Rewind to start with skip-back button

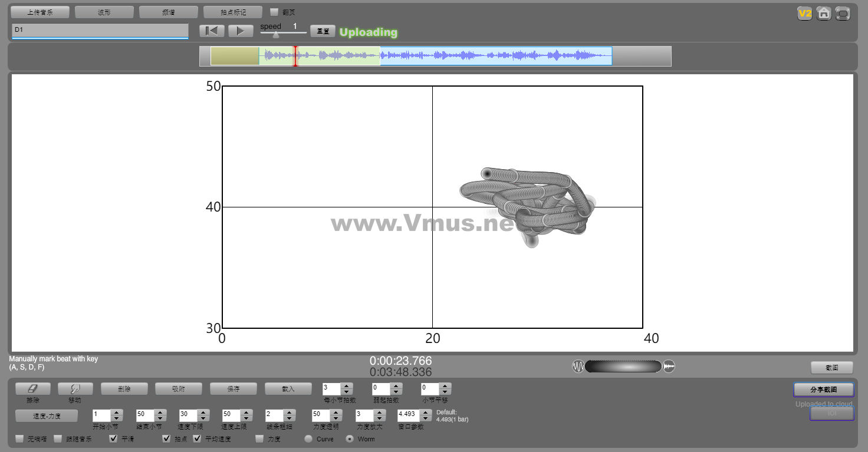click(x=212, y=31)
